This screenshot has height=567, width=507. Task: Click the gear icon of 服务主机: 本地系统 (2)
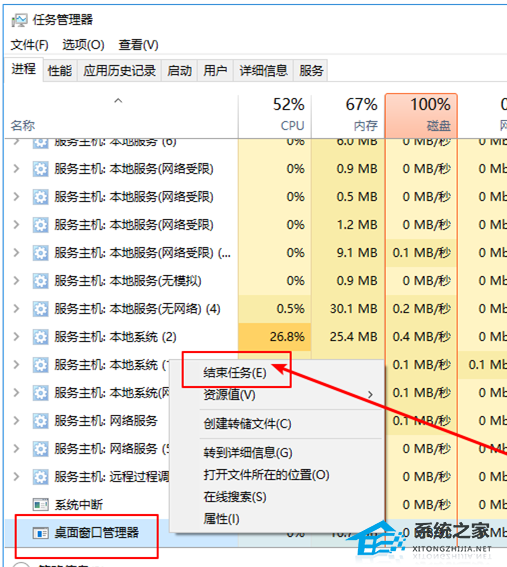[41, 337]
